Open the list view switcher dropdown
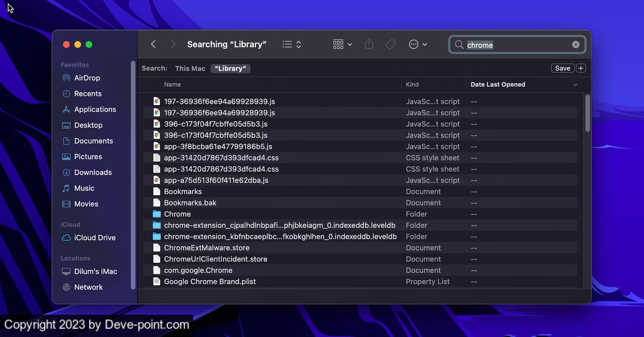 292,44
